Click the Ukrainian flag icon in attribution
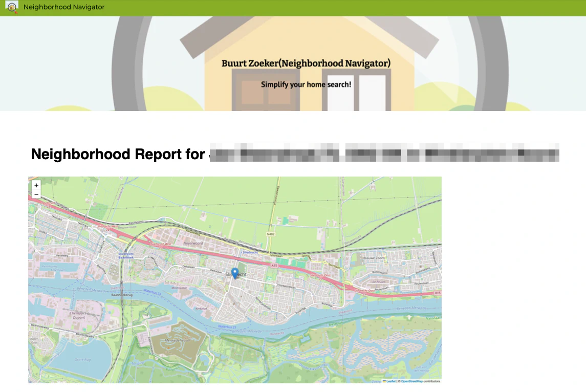 click(384, 381)
